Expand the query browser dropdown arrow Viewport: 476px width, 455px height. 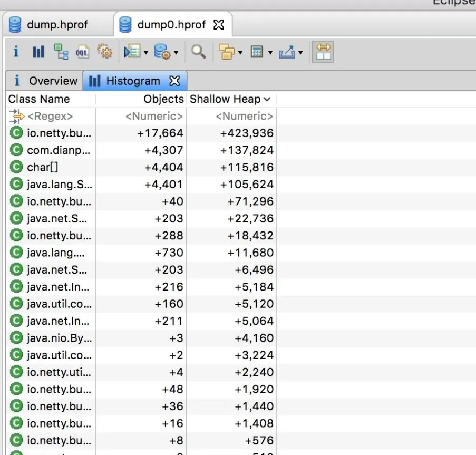pos(176,53)
